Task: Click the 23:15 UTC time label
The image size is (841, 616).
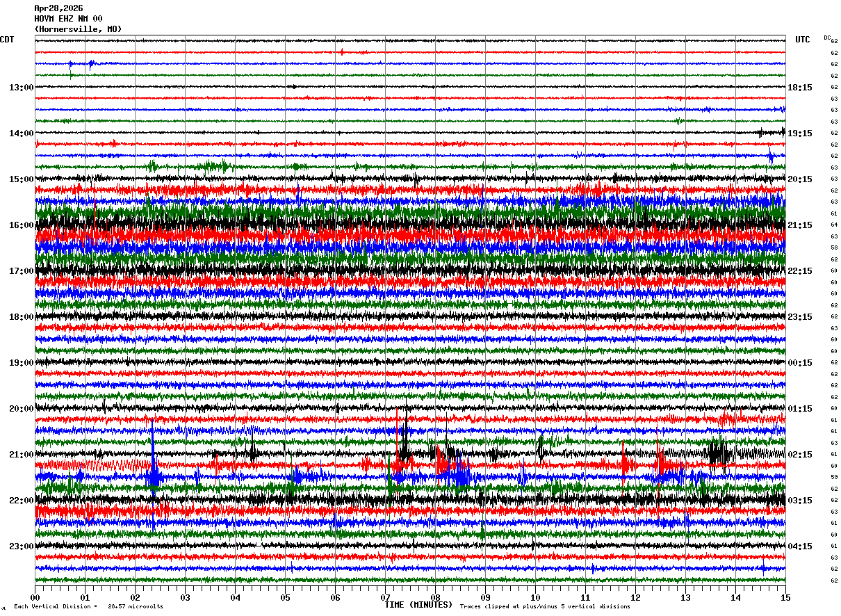Action: [x=800, y=317]
